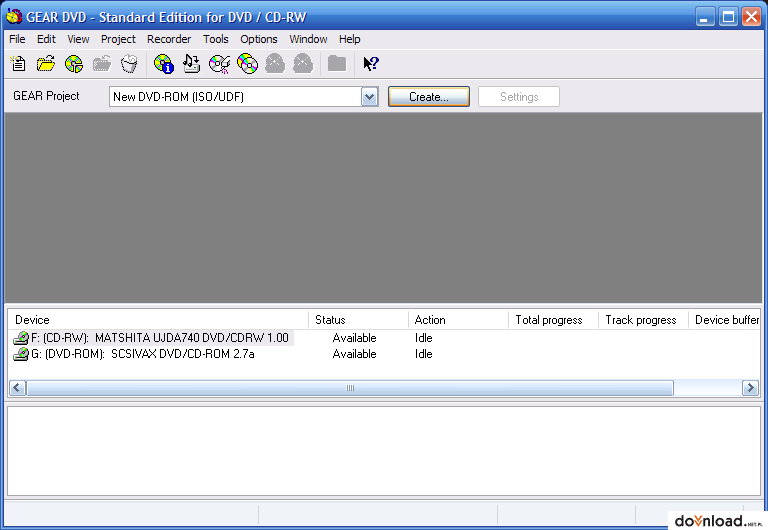Viewport: 768px width, 530px height.
Task: Click the device list horizontal scrollbar thumb
Action: (350, 388)
